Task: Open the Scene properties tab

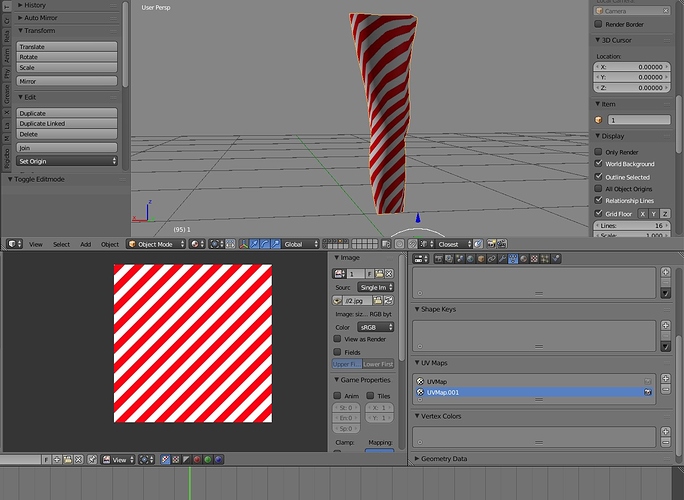Action: pyautogui.click(x=459, y=259)
